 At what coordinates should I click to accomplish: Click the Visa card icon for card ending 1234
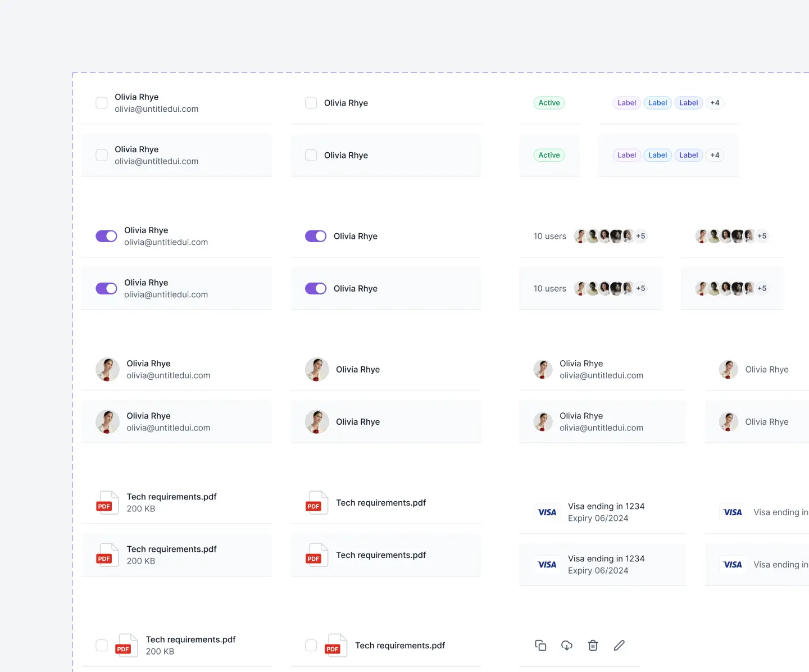(547, 512)
